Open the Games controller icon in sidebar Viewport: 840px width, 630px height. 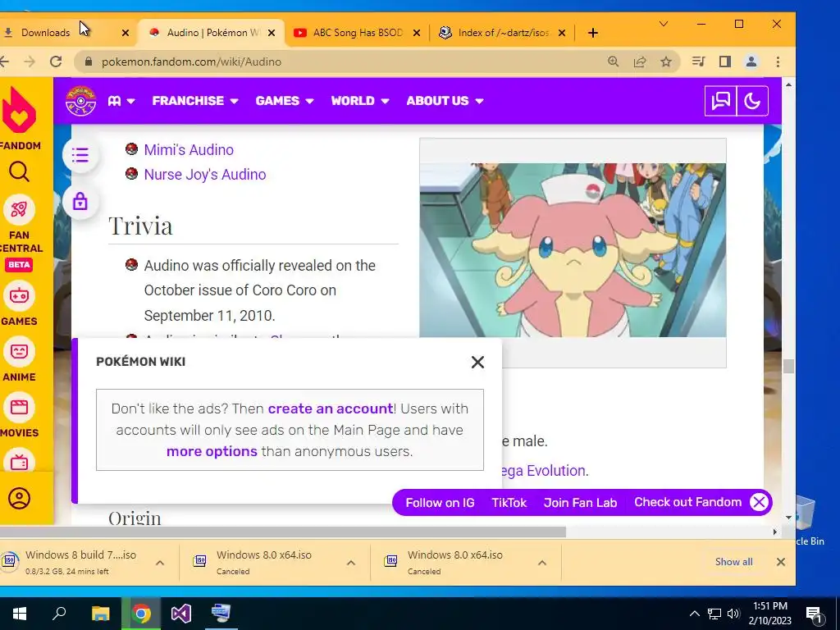coord(19,295)
